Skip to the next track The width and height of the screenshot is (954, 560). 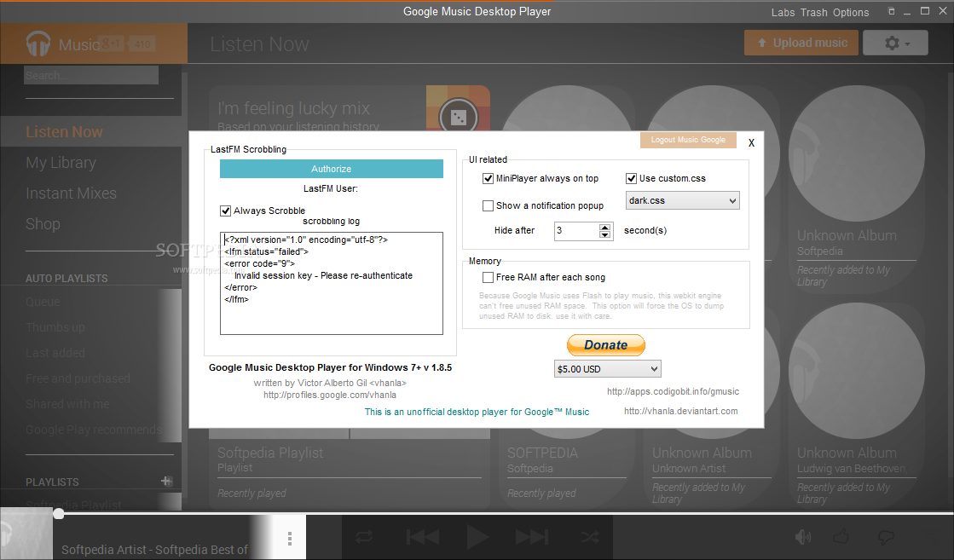pos(532,537)
